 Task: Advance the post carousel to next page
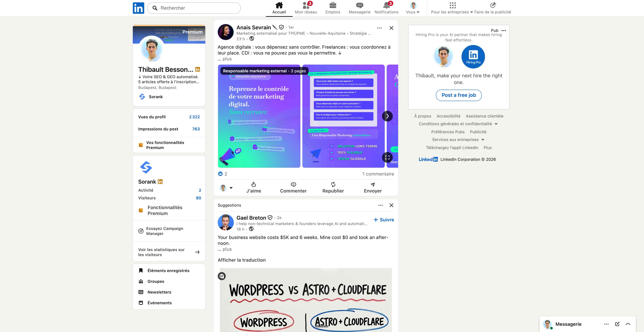(387, 116)
